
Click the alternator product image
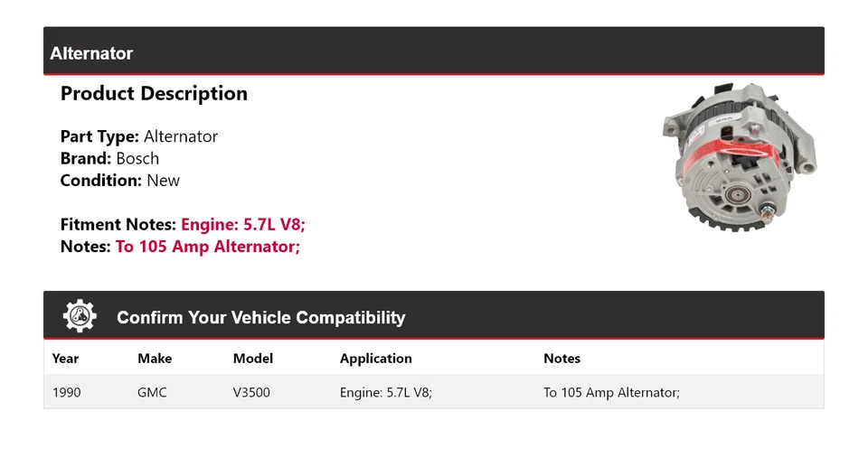click(x=739, y=155)
